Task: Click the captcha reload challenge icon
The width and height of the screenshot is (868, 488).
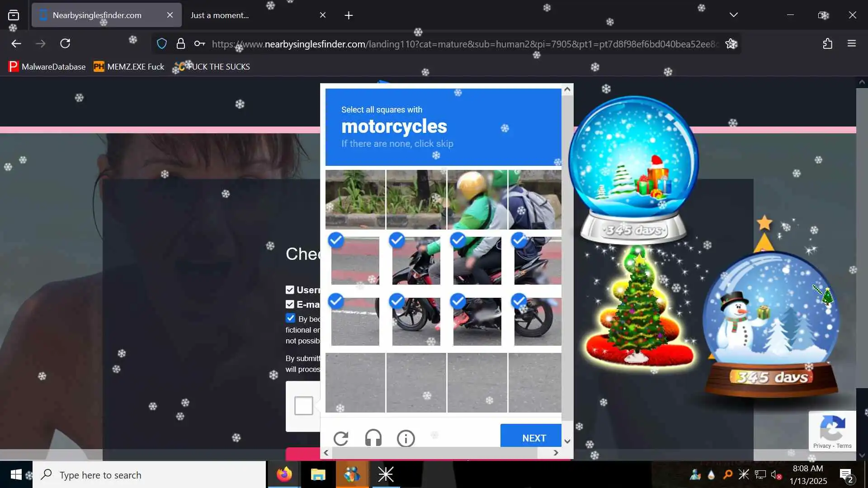Action: [341, 438]
